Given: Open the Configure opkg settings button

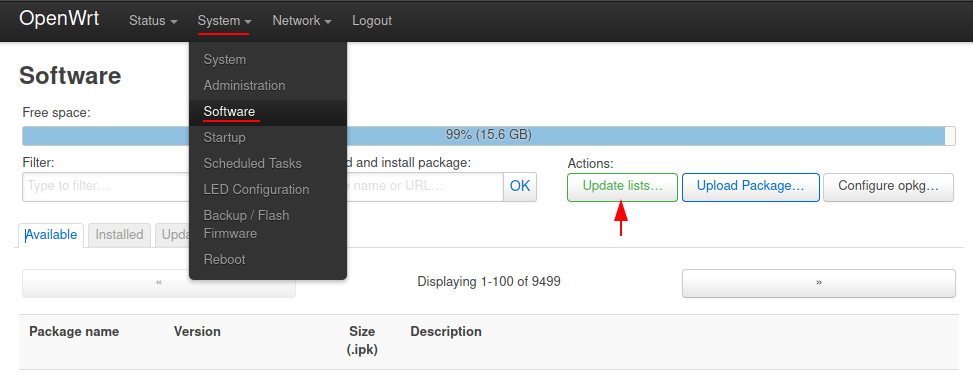Looking at the screenshot, I should [x=889, y=187].
